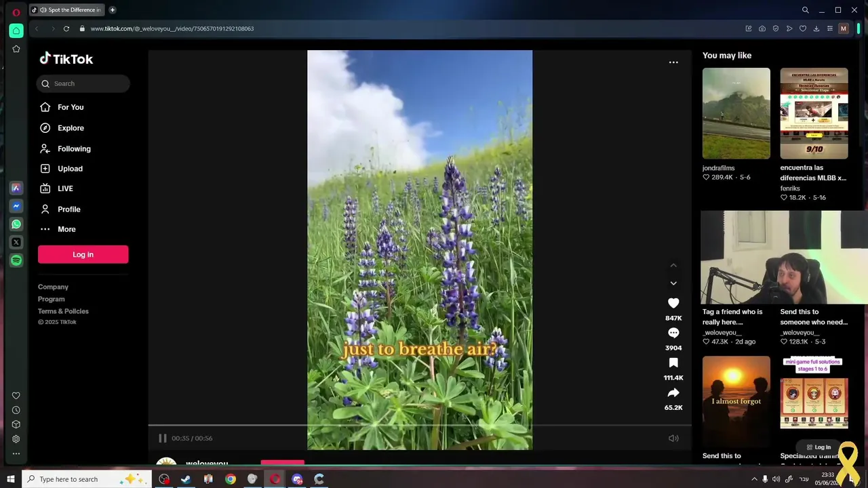The image size is (868, 488).
Task: Focus the TikTok search field
Action: point(83,83)
